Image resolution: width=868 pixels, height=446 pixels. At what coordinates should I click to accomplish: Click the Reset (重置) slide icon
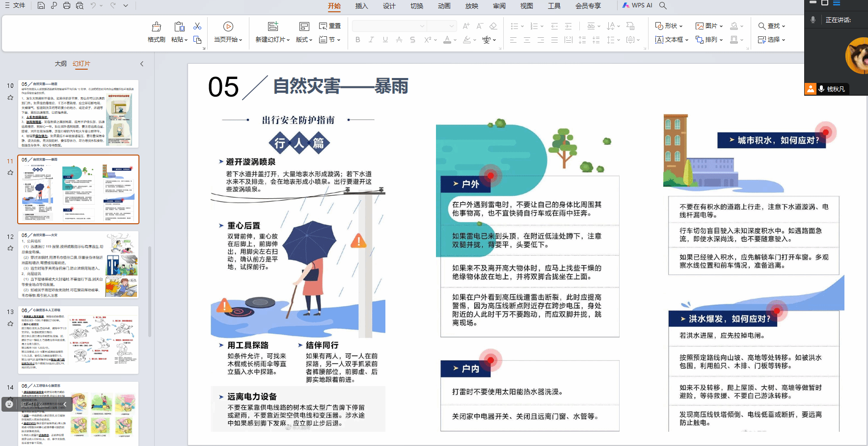click(330, 26)
